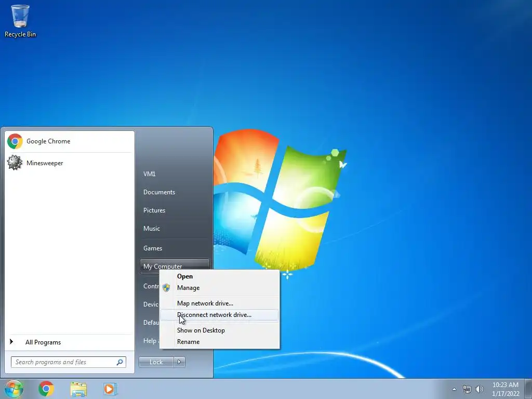Image resolution: width=532 pixels, height=399 pixels.
Task: Launch Google Chrome from Start menu list
Action: point(69,141)
